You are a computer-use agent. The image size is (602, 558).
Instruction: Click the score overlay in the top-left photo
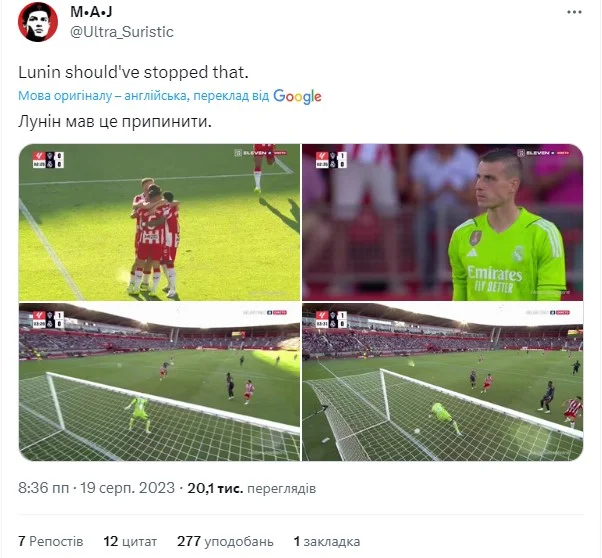click(48, 159)
